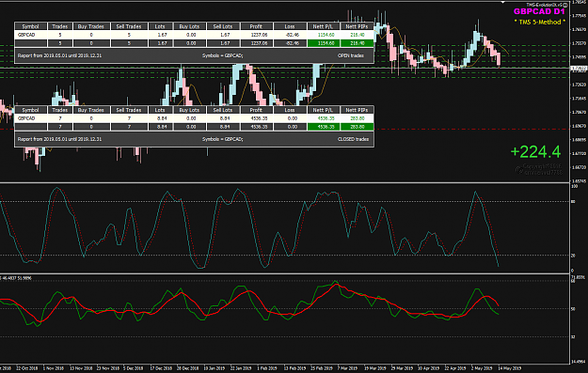
Task: Select Sell Lots header in OPEN trades report
Action: coord(223,26)
